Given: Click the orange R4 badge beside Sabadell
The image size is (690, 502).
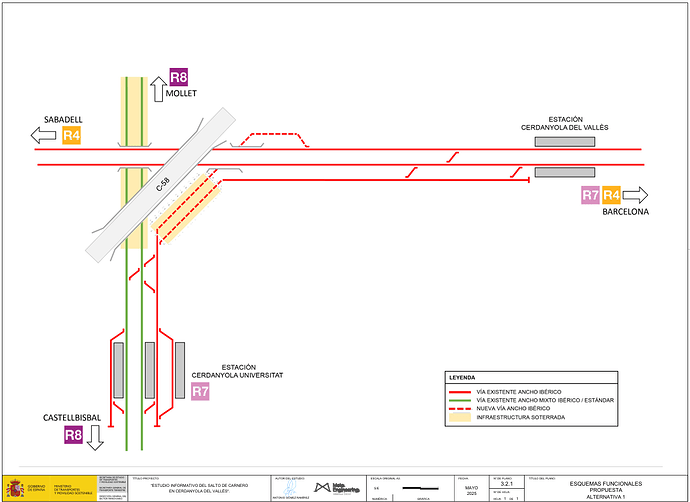Looking at the screenshot, I should (71, 135).
